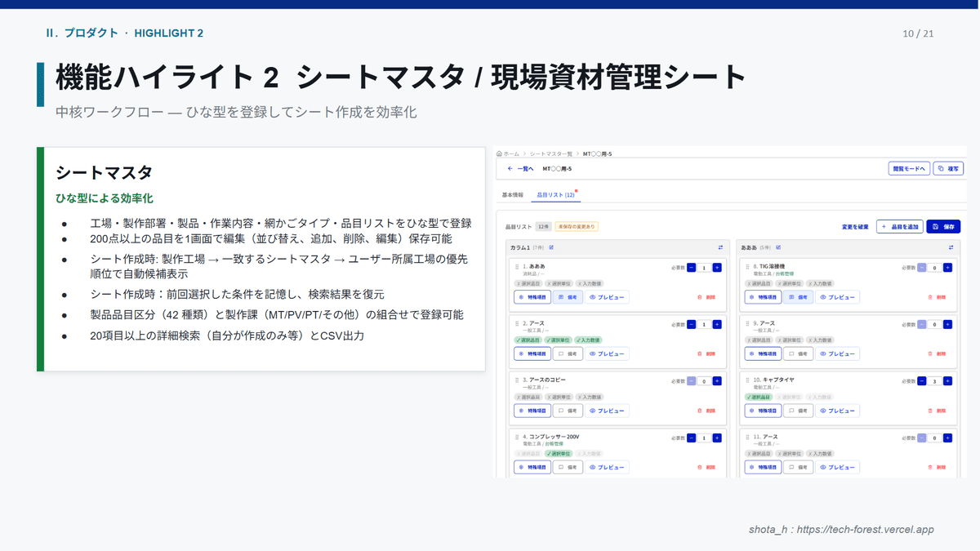This screenshot has height=551, width=980.
Task: Click the delete icon on the TIG溶接機 card
Action: 929,297
